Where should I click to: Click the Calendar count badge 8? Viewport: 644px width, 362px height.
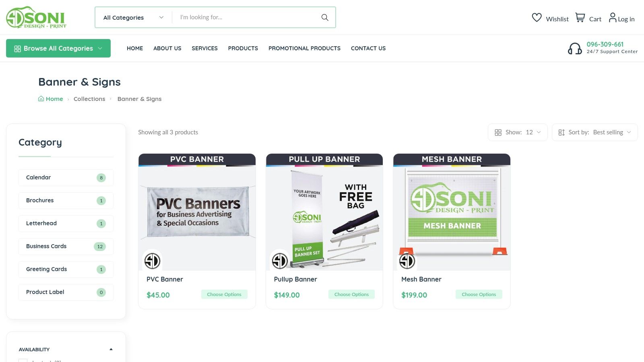click(x=101, y=178)
